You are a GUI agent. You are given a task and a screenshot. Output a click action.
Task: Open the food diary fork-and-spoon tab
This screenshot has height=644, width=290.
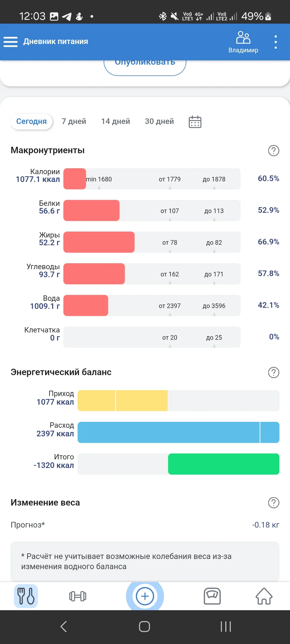pyautogui.click(x=26, y=596)
